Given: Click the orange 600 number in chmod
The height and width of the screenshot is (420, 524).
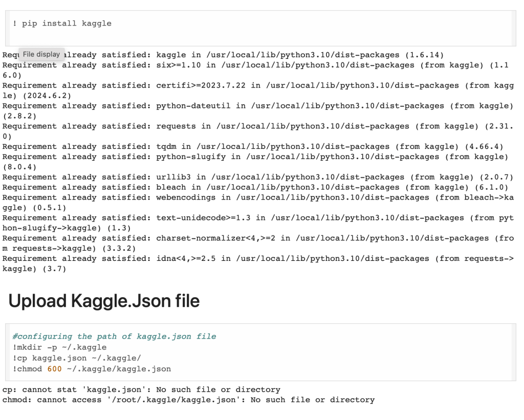Looking at the screenshot, I should point(54,369).
